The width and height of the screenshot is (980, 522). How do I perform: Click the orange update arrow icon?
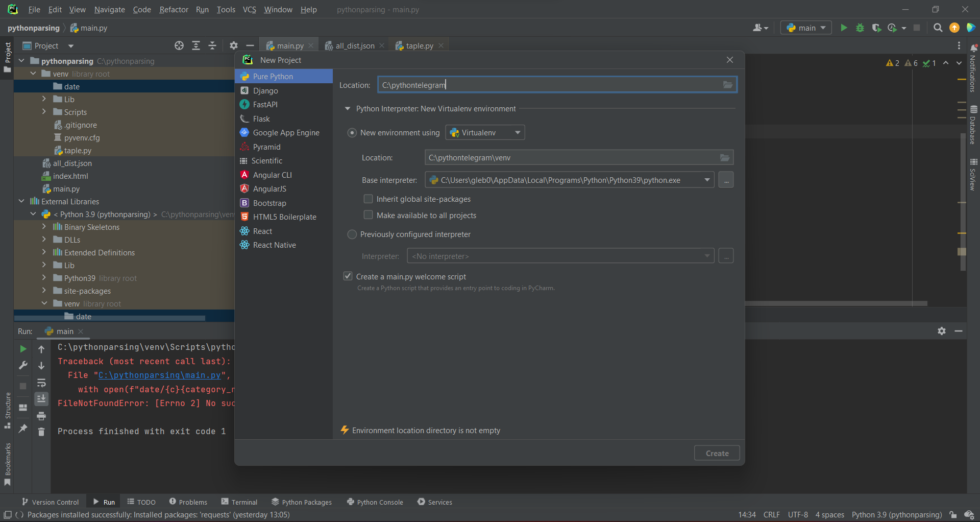[954, 28]
